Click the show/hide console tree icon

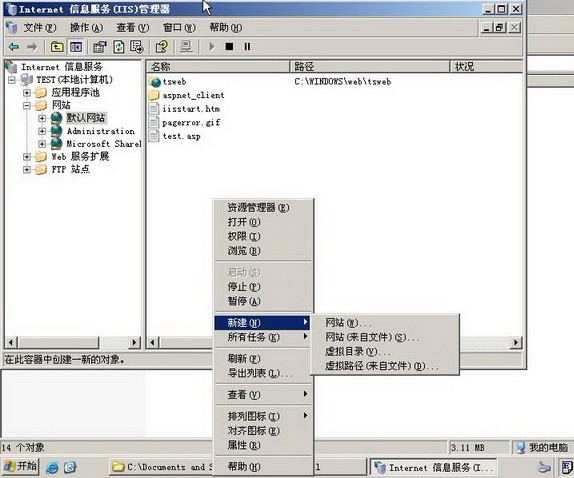pos(76,47)
